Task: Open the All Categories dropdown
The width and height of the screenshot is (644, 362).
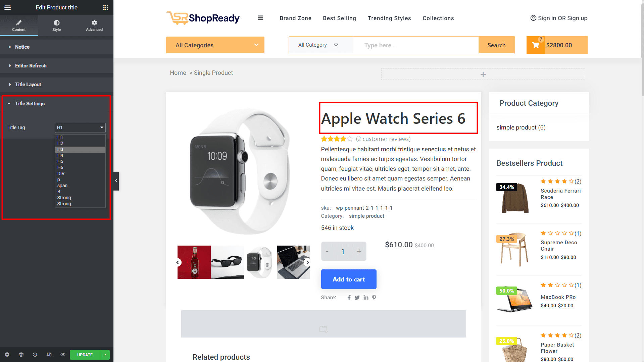Action: tap(215, 45)
